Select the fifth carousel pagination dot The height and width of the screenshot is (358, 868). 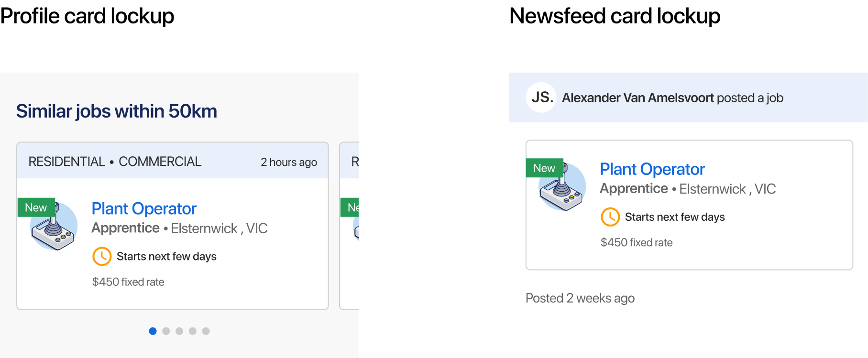pos(206,331)
